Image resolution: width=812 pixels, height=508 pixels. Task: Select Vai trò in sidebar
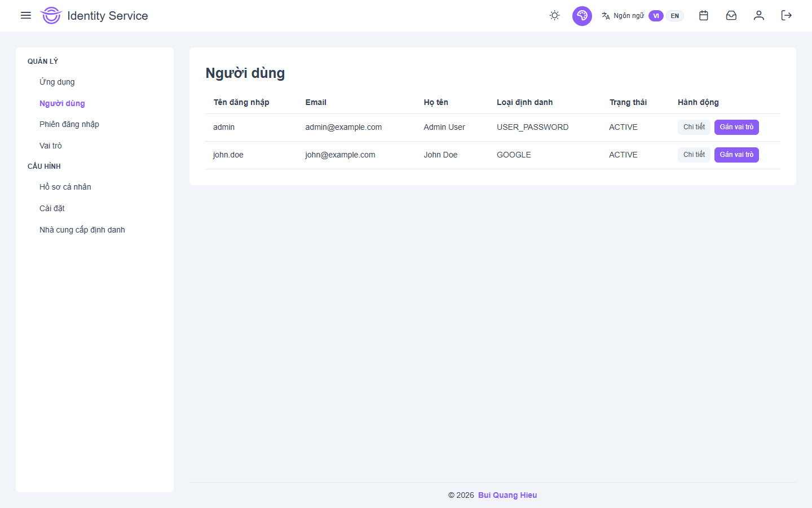coord(51,146)
